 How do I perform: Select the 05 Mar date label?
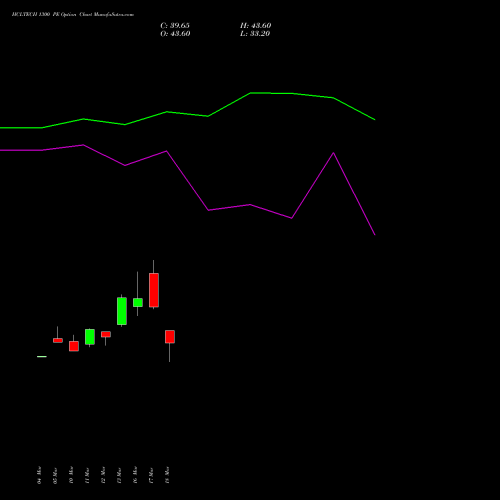click(55, 475)
